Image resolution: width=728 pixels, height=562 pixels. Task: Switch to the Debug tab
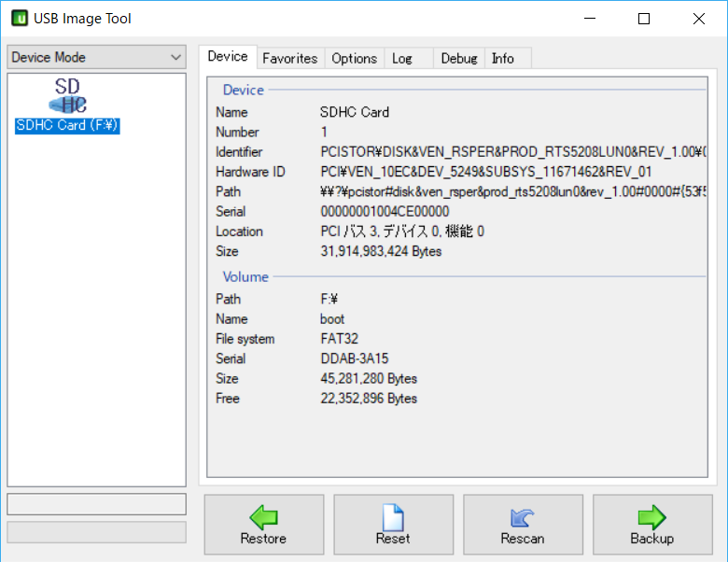click(x=458, y=58)
